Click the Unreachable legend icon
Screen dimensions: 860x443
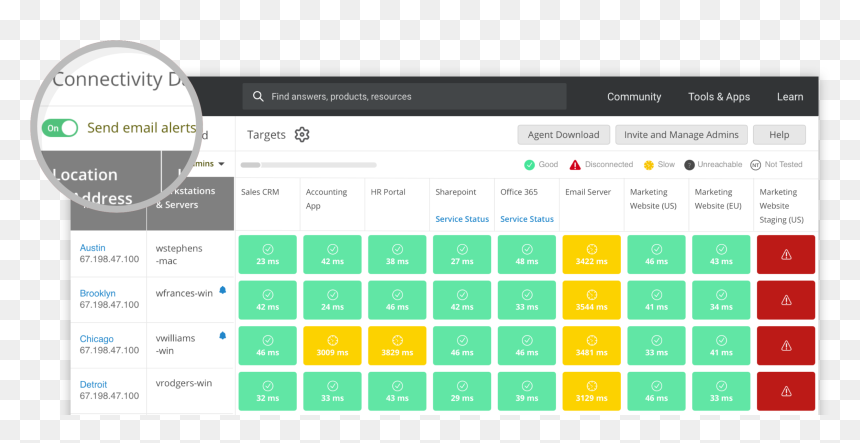pos(689,164)
